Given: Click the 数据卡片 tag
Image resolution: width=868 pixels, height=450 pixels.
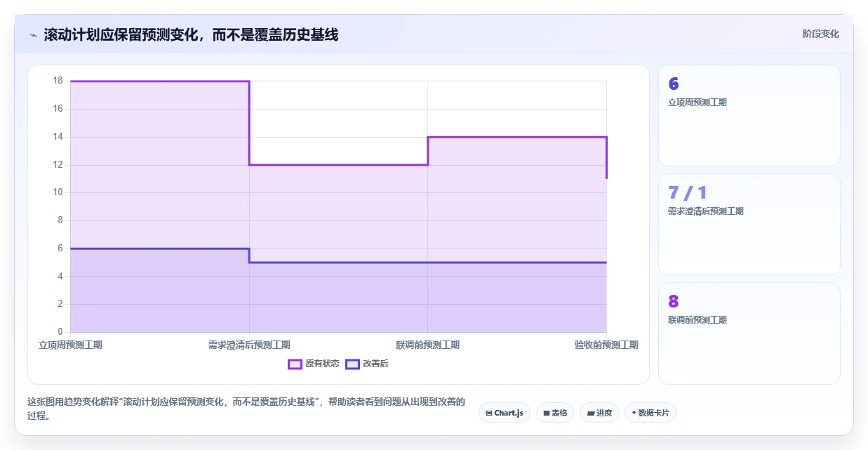Looking at the screenshot, I should coord(650,413).
